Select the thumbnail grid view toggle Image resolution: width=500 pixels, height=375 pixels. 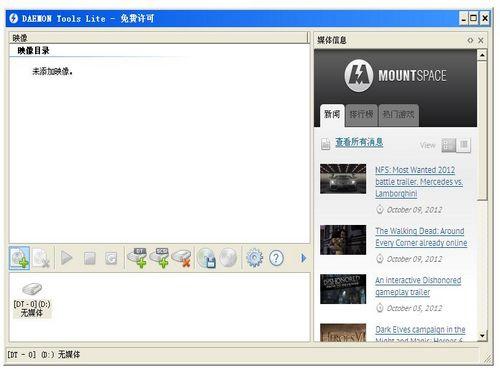coord(449,145)
